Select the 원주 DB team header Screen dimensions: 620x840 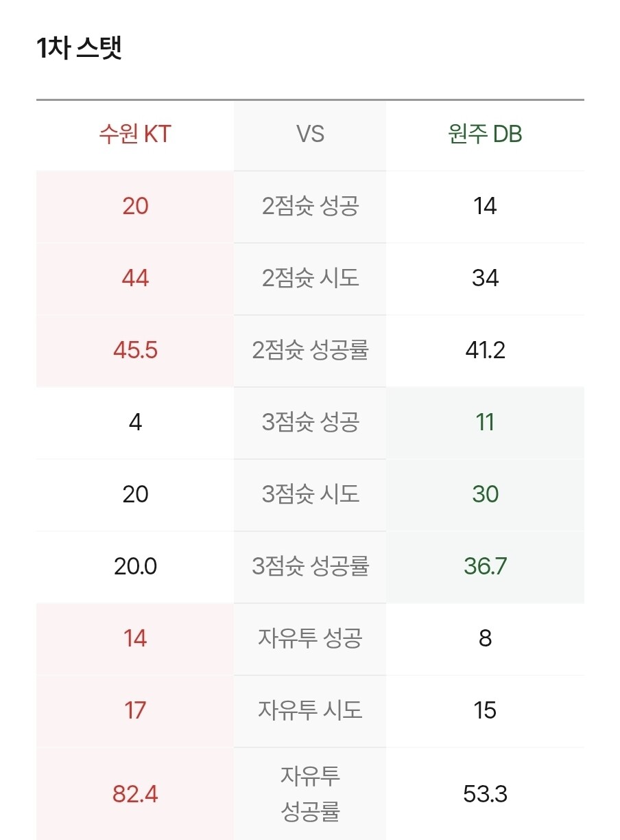click(x=485, y=134)
